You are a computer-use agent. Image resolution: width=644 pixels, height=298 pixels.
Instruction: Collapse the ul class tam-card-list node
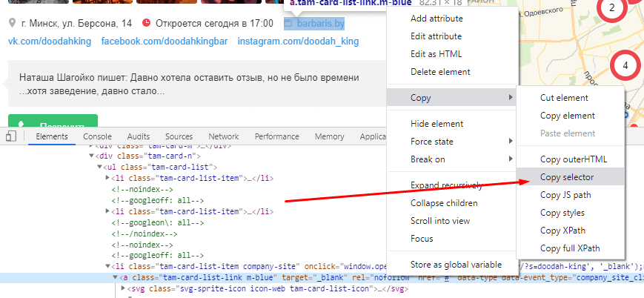99,167
